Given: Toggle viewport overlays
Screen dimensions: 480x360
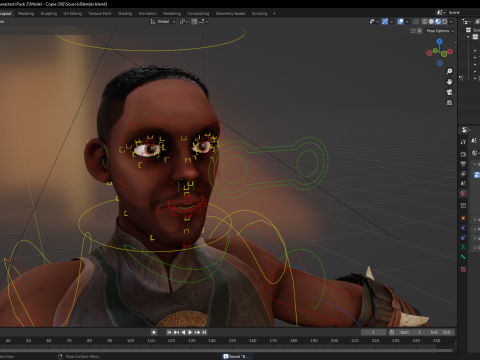Looking at the screenshot, I should [x=401, y=21].
